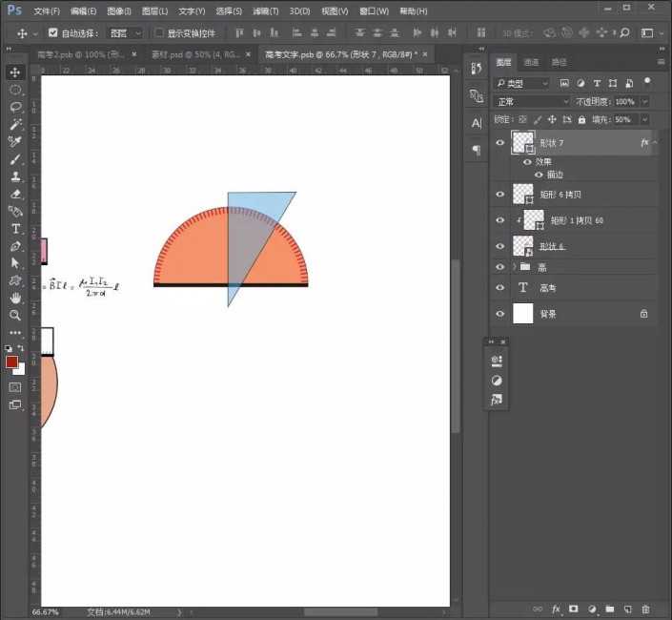Screen dimensions: 672x620
Task: Open the Adjustments icon in floating panel
Action: [x=497, y=381]
